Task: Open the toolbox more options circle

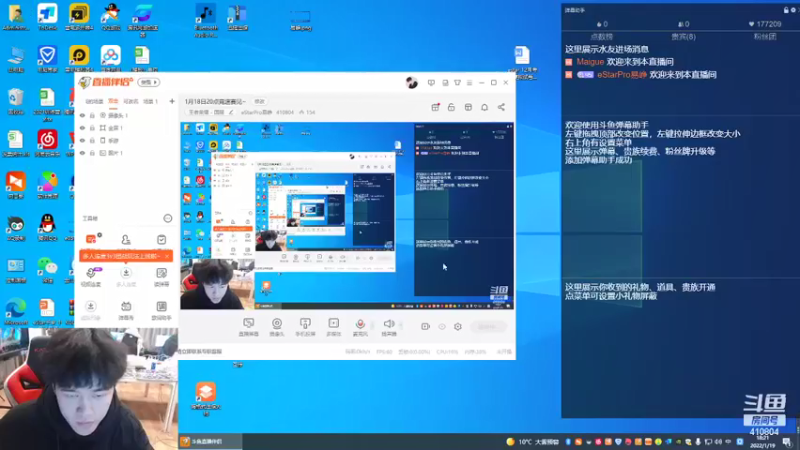Action: 168,218
